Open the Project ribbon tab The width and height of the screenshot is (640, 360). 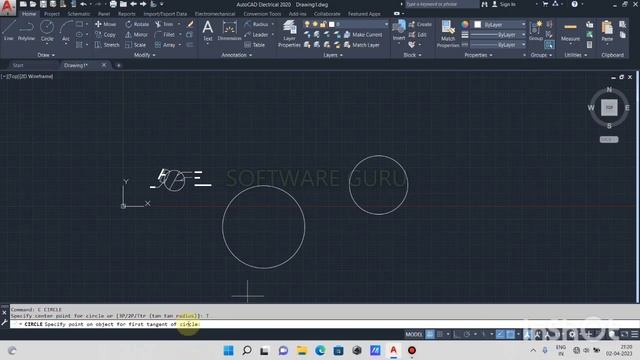pyautogui.click(x=52, y=14)
